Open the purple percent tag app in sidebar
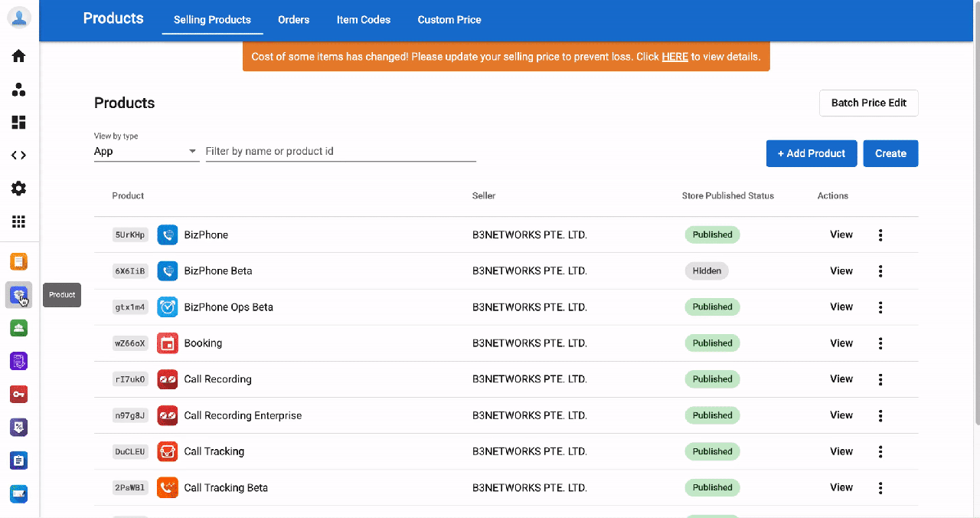The image size is (980, 518). point(19,428)
